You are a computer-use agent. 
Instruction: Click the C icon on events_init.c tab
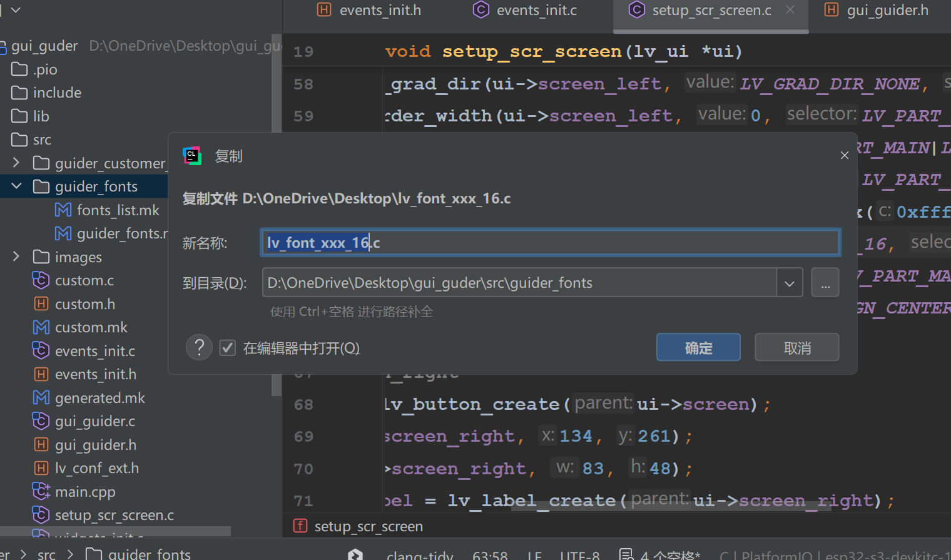481,10
